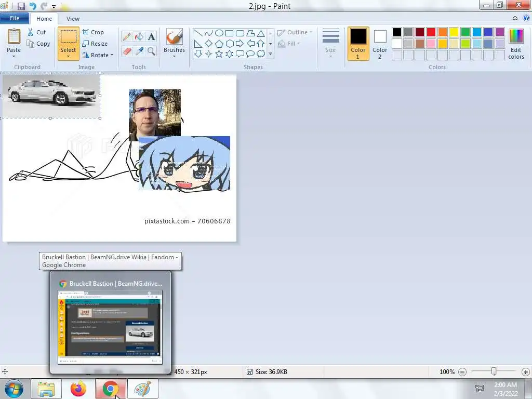Choose the Right arrow shape
Screen dimensions: 532x399
[240, 44]
